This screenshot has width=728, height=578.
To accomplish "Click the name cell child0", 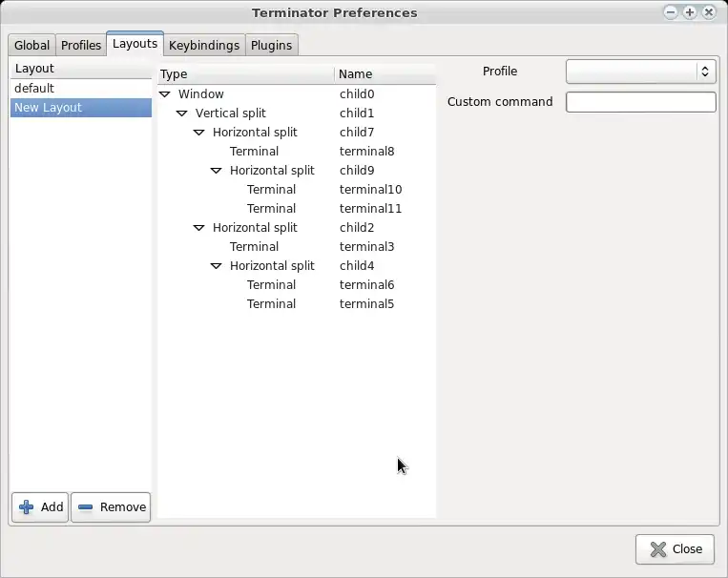I will tap(357, 94).
